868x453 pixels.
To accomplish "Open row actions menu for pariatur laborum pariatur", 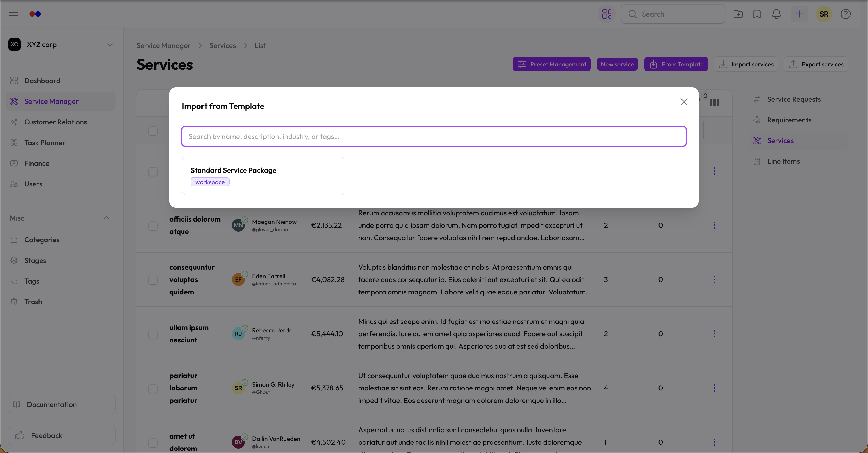I will [714, 388].
